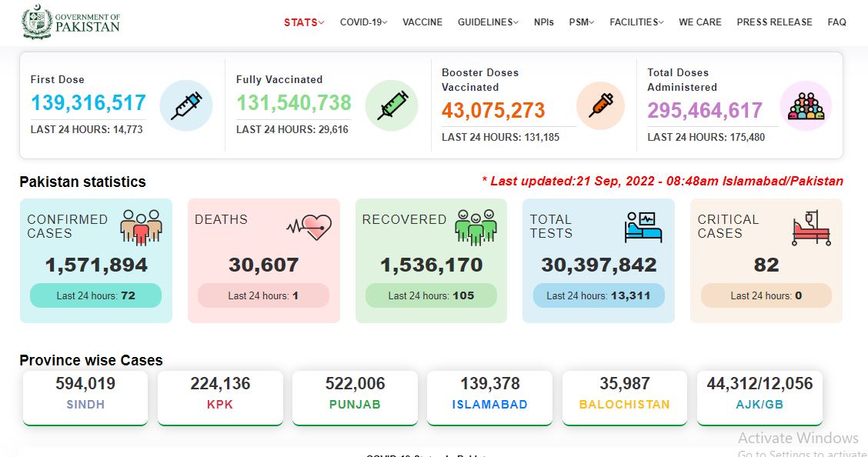Screen dimensions: 868x457
Task: Click the Total Tests hospital bed icon
Action: [643, 227]
